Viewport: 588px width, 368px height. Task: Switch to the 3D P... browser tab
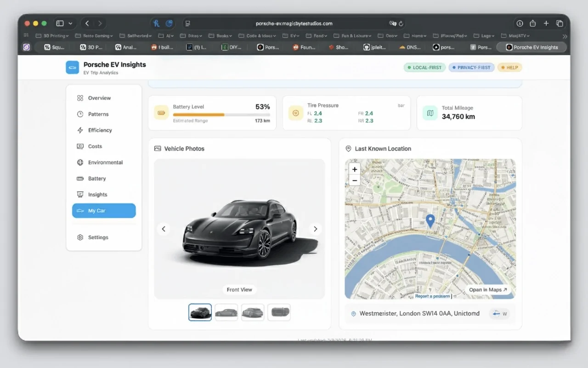click(90, 47)
